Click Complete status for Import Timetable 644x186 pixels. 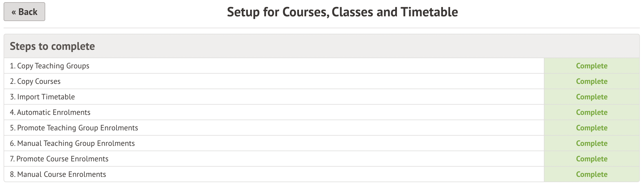pyautogui.click(x=592, y=97)
